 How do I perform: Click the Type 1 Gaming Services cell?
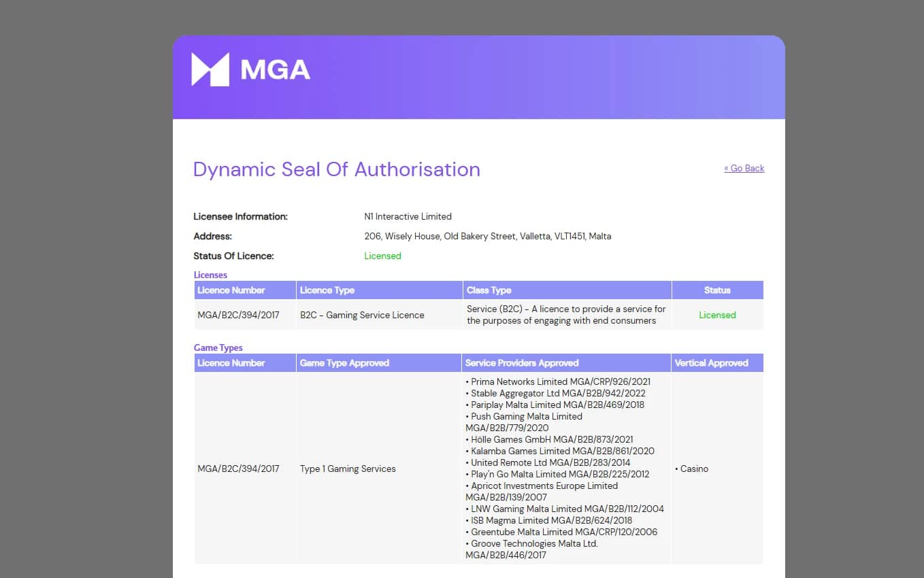[348, 469]
